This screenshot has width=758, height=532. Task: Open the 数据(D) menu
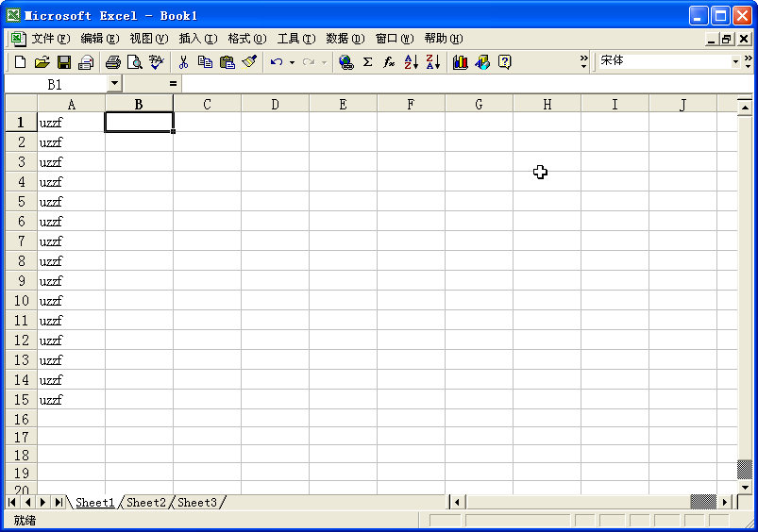coord(345,38)
